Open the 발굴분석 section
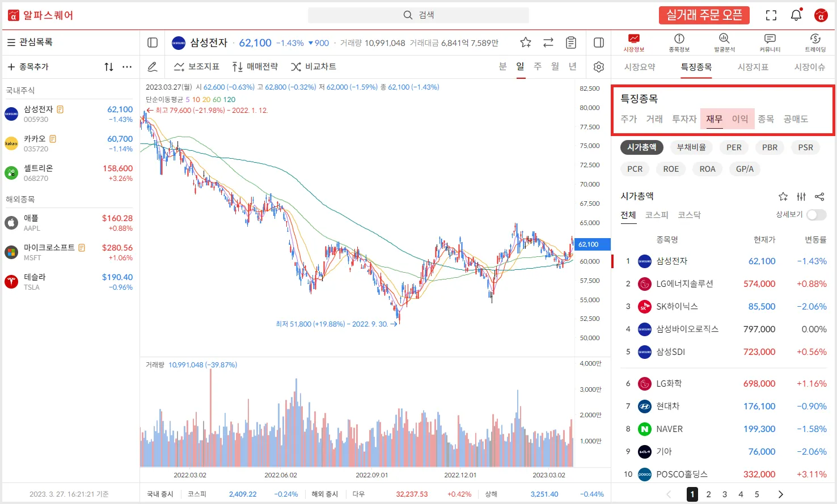 (724, 43)
